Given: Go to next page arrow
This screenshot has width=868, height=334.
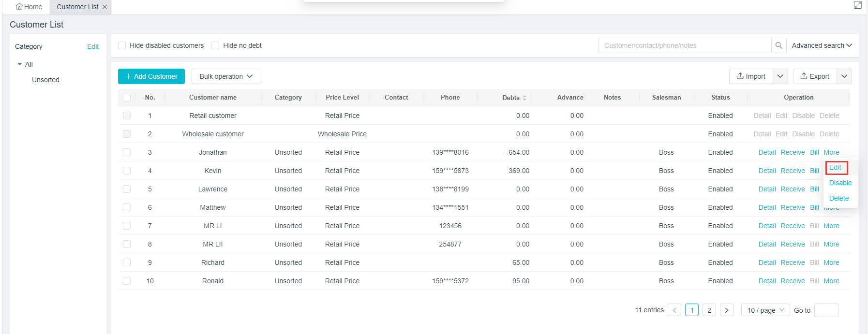Looking at the screenshot, I should [726, 310].
